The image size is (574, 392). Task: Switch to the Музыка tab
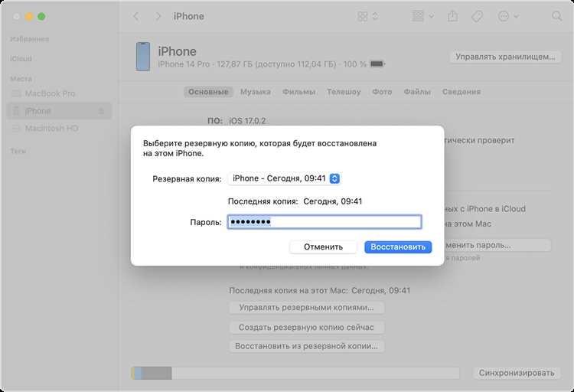coord(255,92)
